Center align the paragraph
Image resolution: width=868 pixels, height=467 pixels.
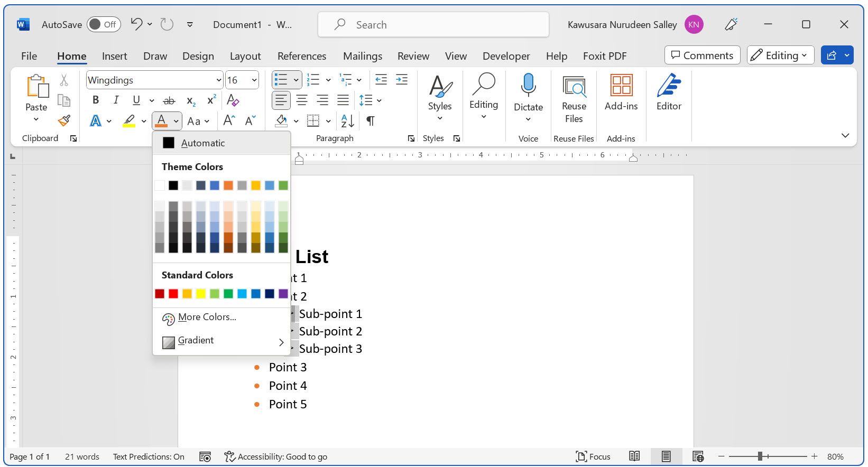[x=302, y=100]
